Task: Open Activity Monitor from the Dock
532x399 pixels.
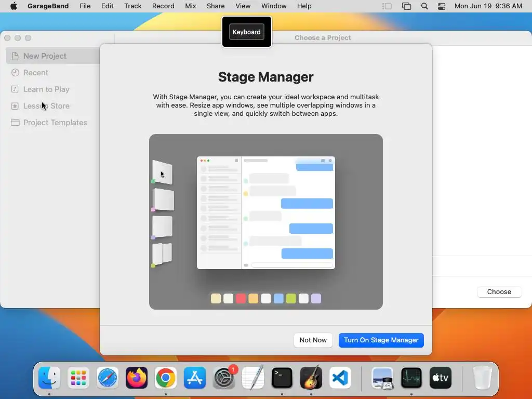Action: pos(411,378)
